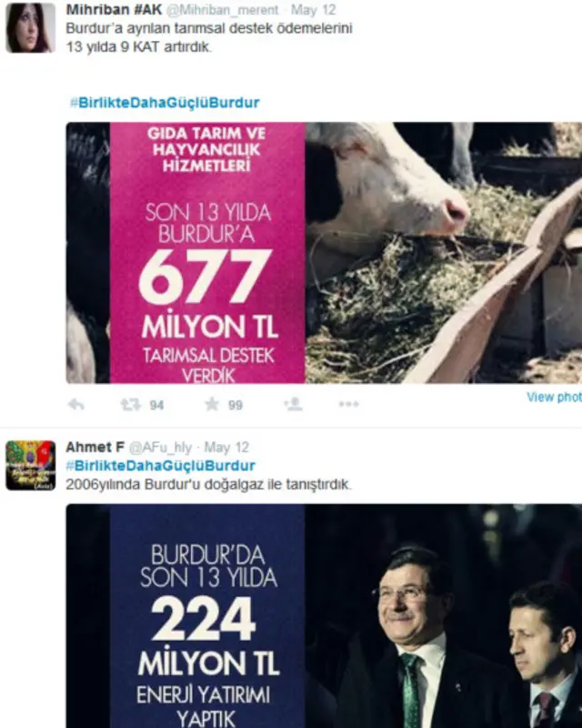Open the Ahmet F display name
The image size is (582, 728).
point(95,447)
